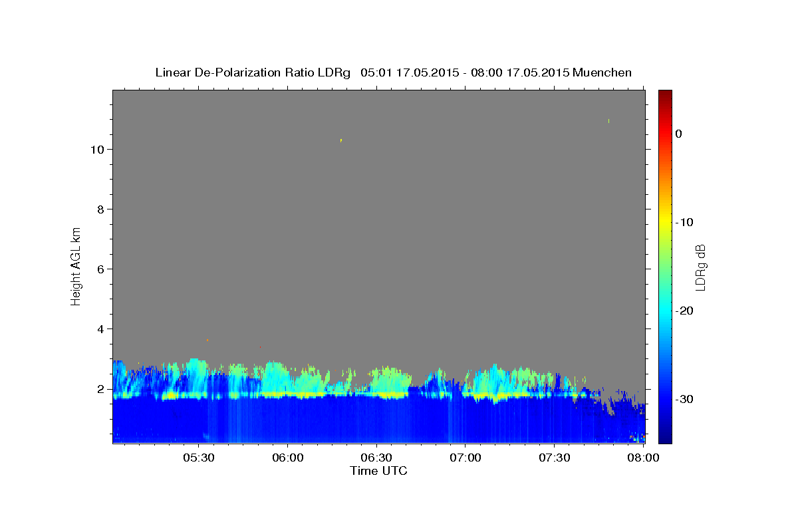The height and width of the screenshot is (532, 798).
Task: Click the '06:30' time tick label
Action: [x=376, y=458]
